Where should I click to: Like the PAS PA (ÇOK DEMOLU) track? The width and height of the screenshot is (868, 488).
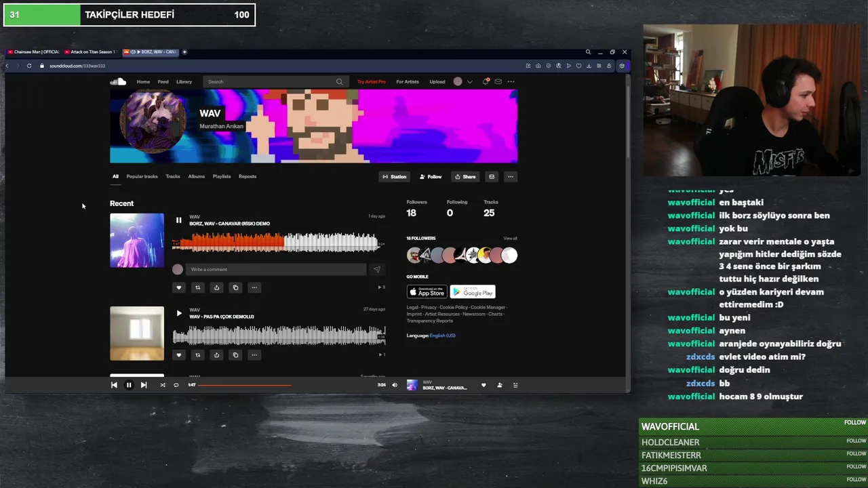click(179, 354)
